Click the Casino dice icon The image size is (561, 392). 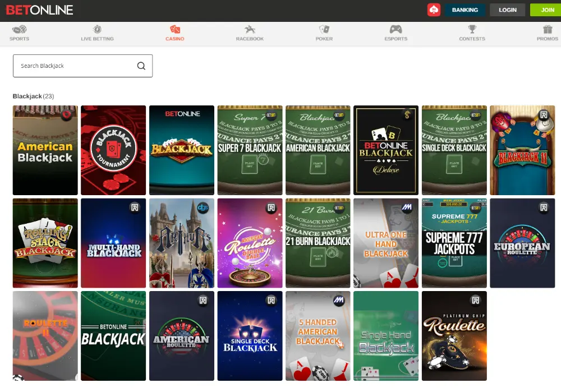pyautogui.click(x=175, y=29)
